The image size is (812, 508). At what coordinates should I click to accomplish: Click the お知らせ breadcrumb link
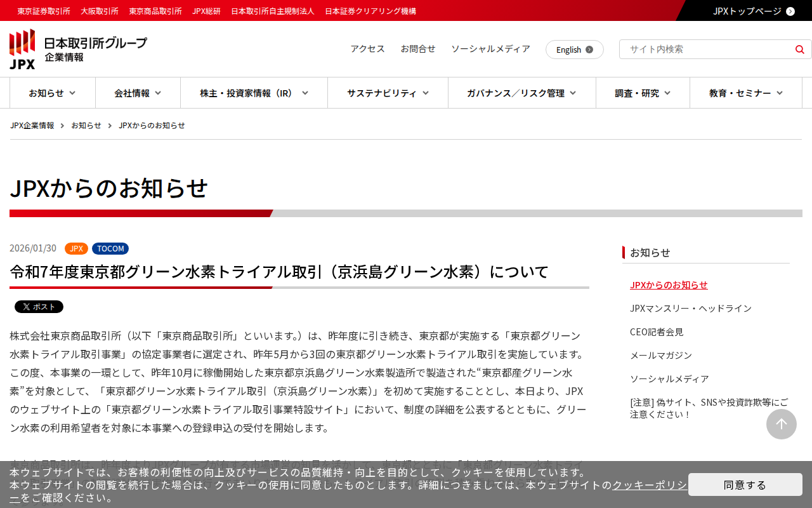coord(86,125)
